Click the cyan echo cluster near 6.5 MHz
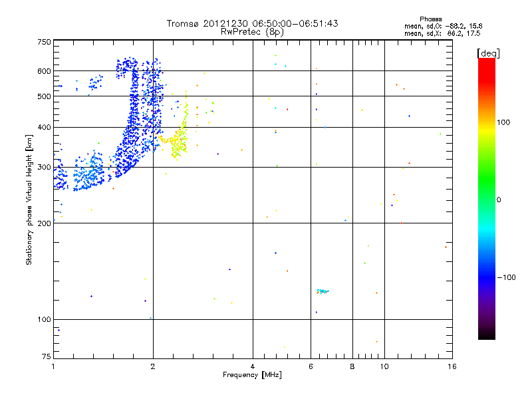The width and height of the screenshot is (532, 399). 323,291
